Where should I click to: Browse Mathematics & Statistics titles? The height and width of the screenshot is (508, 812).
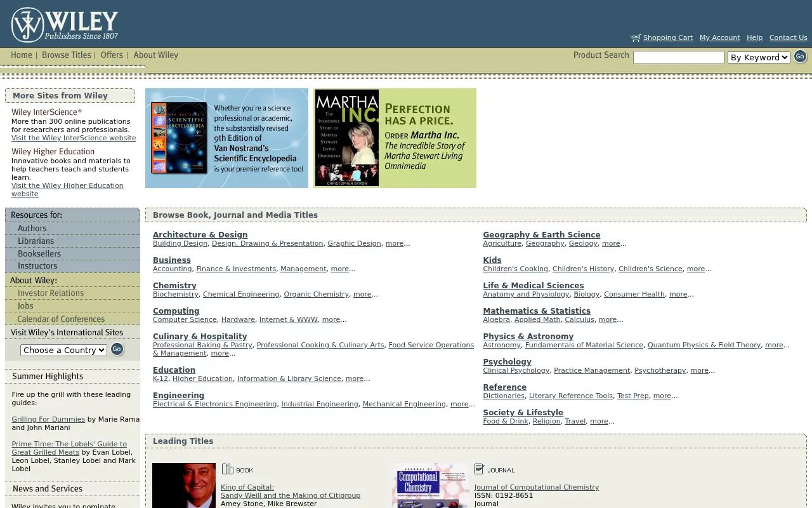537,311
